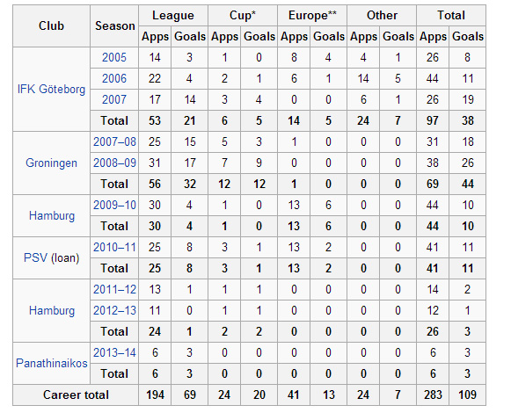Viewport: 511px width, 420px height.
Task: Click the career total goals value 109
Action: pyautogui.click(x=467, y=395)
